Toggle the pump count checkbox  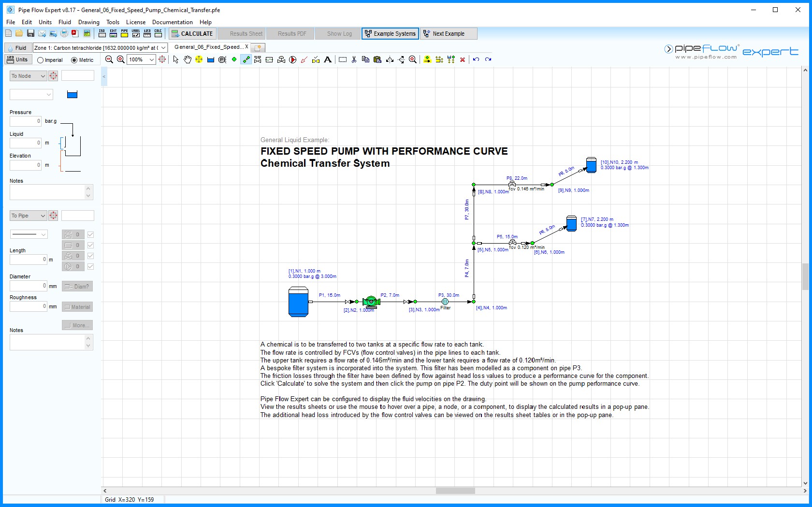90,266
